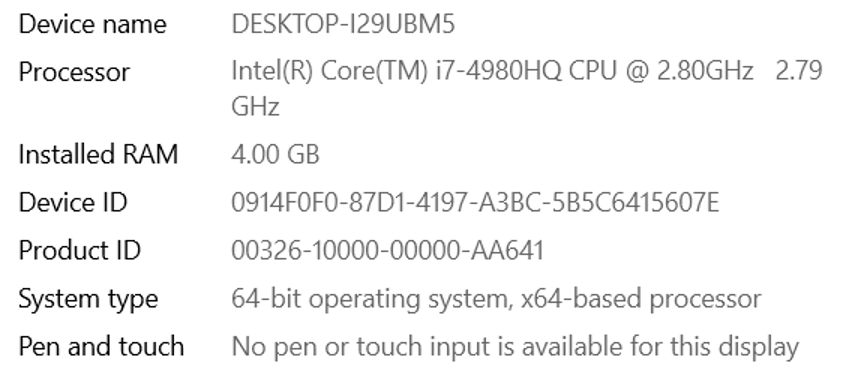Click the 5B5C6415607E segment of Device ID

(634, 202)
